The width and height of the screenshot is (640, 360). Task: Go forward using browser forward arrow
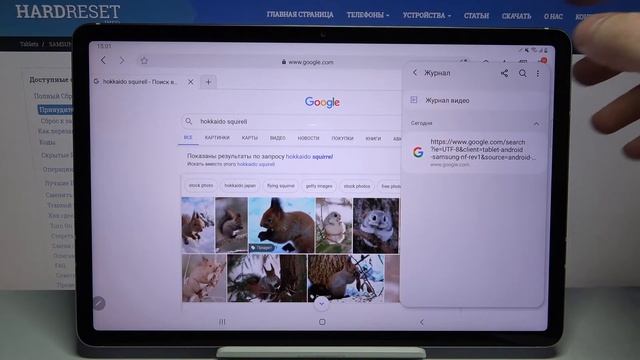[x=122, y=60]
